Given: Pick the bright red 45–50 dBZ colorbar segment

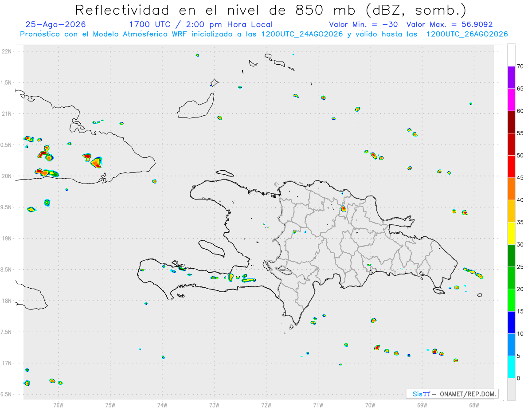Looking at the screenshot, I should [x=511, y=167].
